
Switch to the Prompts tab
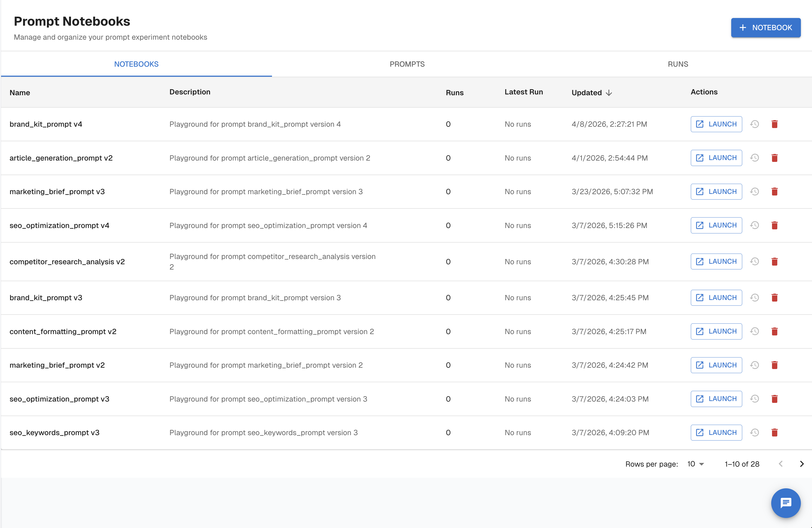(407, 64)
